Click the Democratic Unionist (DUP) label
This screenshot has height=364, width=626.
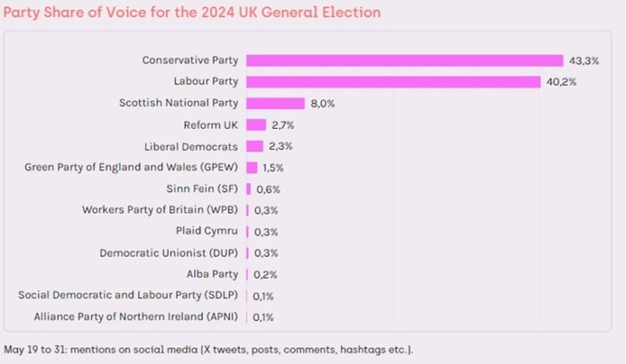click(169, 252)
